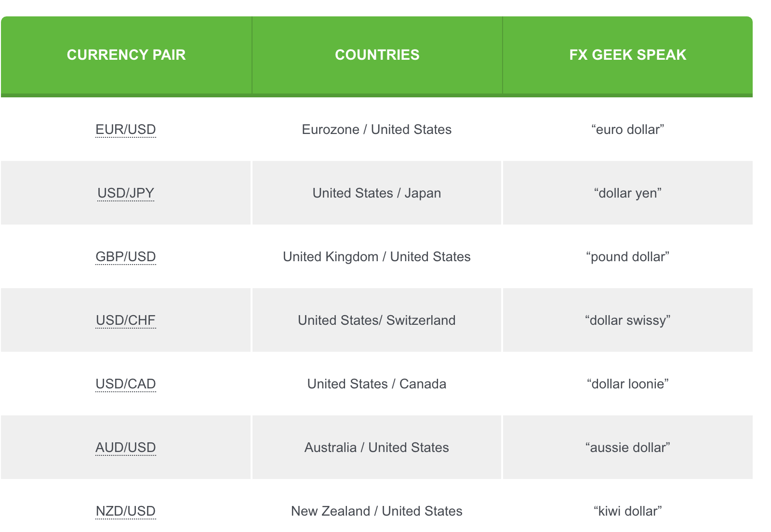
Task: Select the FX GEEK SPEAK column header
Action: point(628,55)
